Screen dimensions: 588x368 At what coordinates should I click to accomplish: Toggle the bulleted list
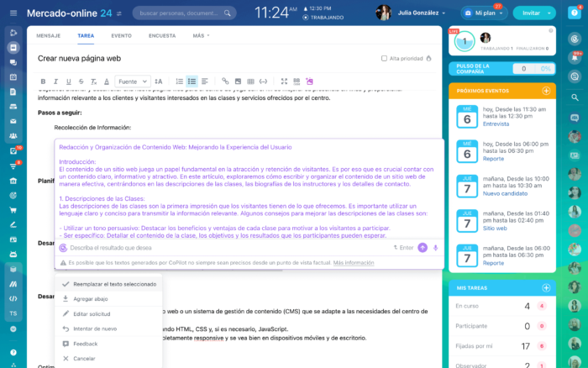(192, 81)
